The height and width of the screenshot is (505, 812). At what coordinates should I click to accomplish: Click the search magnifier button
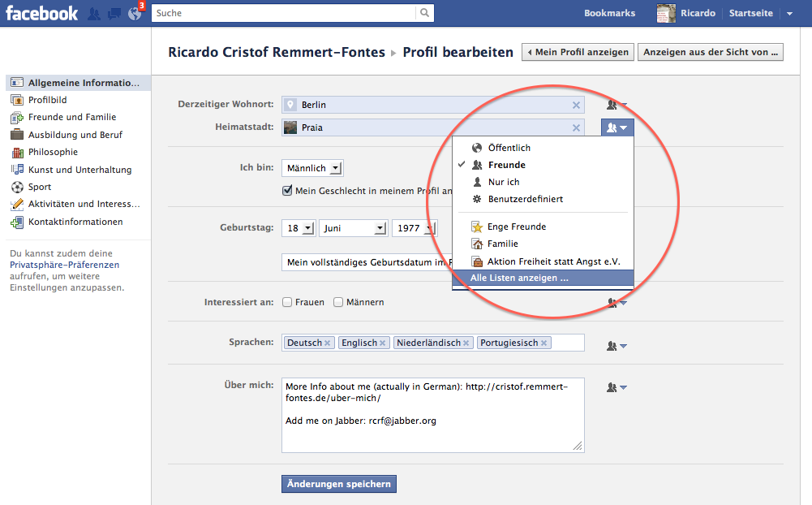click(424, 13)
